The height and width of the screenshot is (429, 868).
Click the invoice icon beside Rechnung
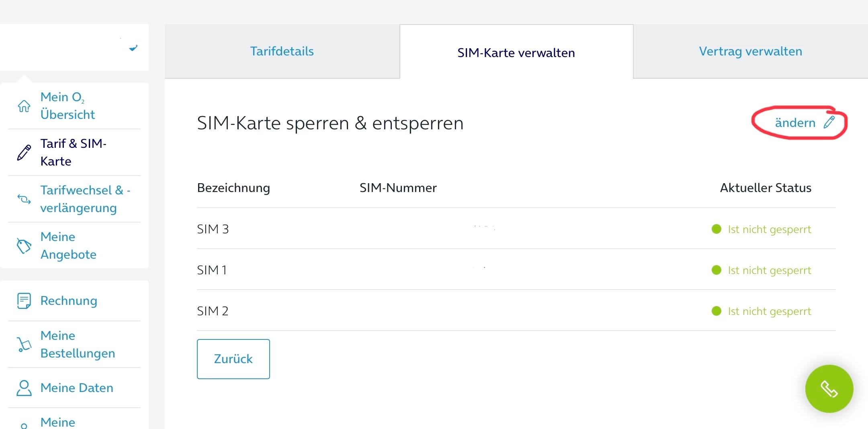[x=24, y=301]
